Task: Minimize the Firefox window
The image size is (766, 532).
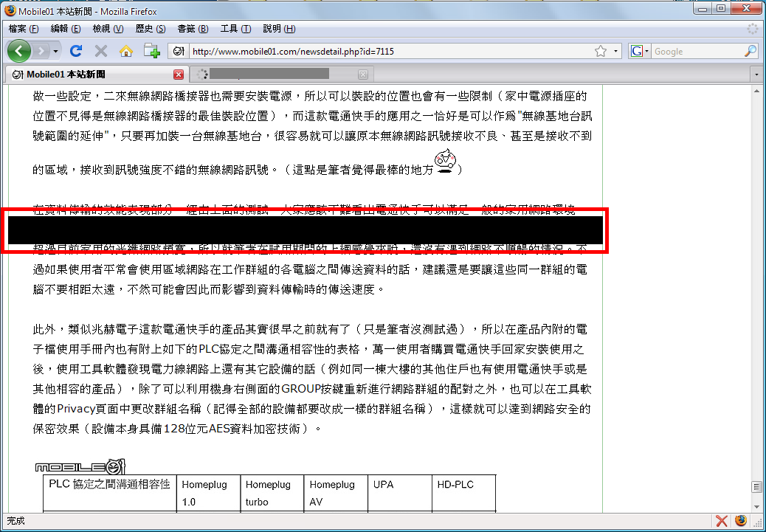Action: coord(703,8)
